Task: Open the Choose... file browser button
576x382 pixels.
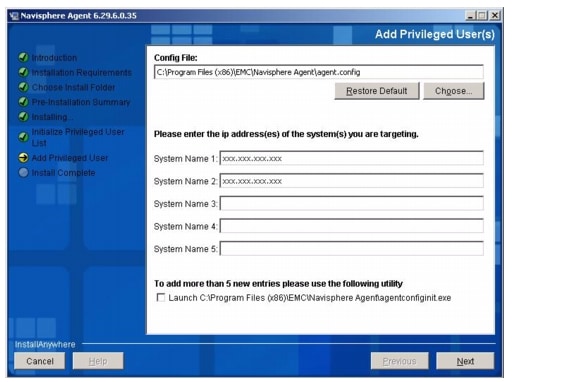Action: pyautogui.click(x=453, y=91)
